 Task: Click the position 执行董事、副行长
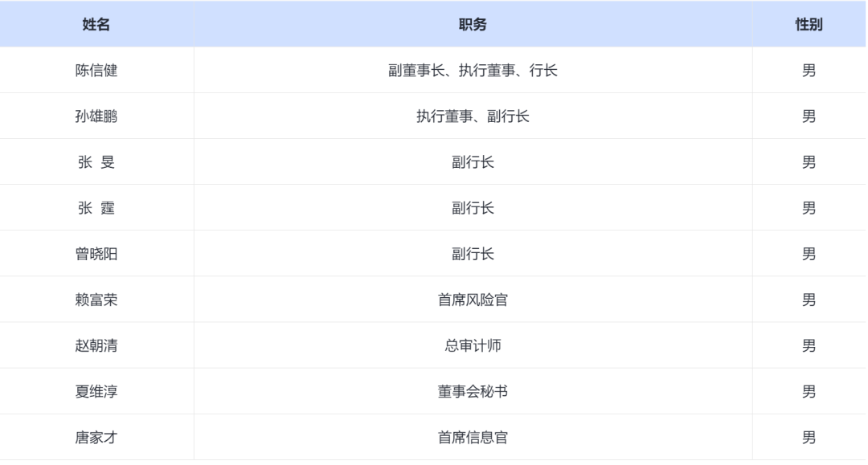473,116
